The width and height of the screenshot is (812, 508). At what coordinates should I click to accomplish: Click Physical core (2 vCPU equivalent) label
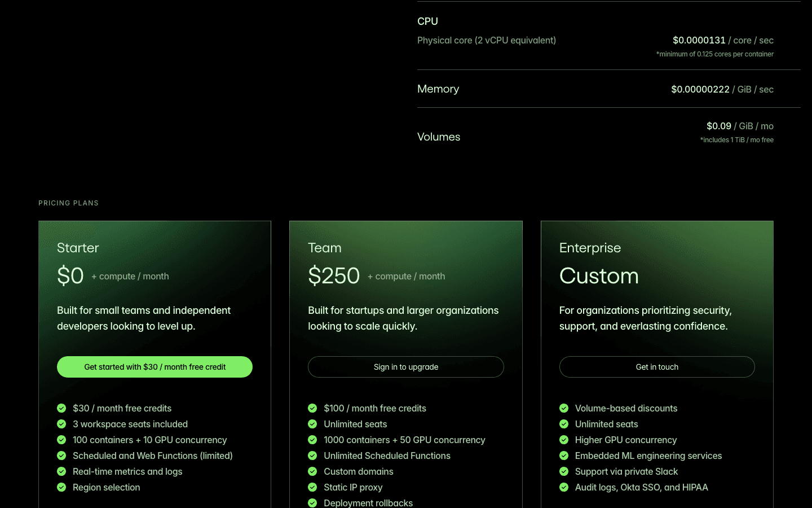click(x=487, y=41)
